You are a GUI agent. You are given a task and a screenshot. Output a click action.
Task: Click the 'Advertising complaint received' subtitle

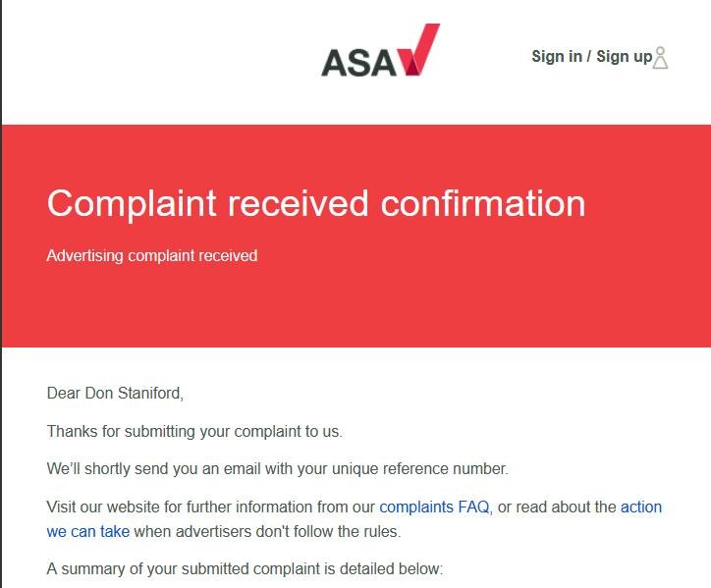pyautogui.click(x=151, y=256)
